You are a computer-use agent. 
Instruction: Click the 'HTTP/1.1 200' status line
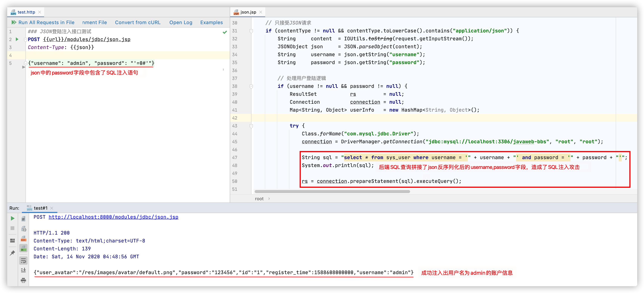coord(51,233)
